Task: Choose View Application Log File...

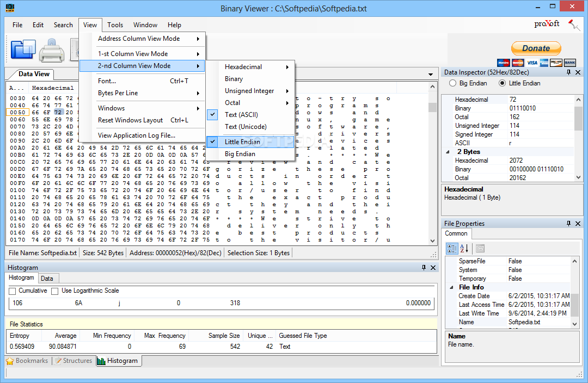Action: coord(143,135)
